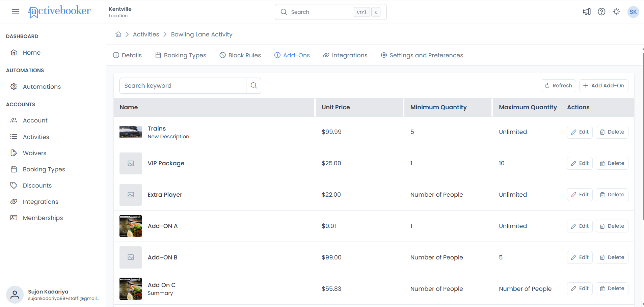Screen dimensions: 644x307
Task: Click the Search keyword input field
Action: 183,86
